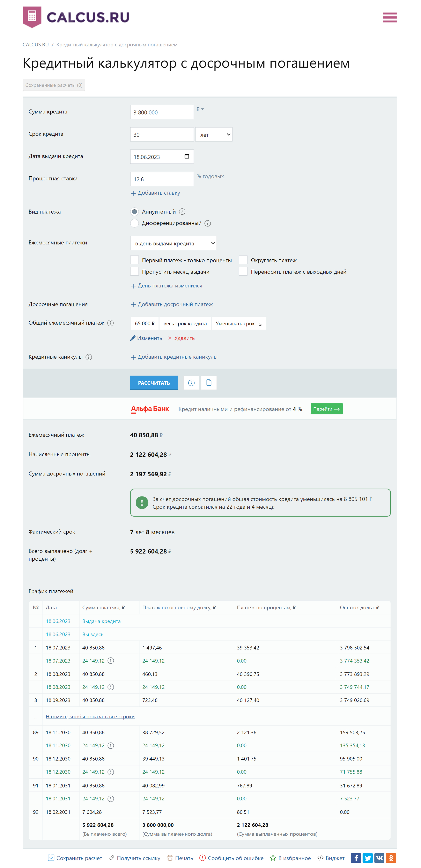This screenshot has height=868, width=421.
Task: Open the ruble currency selector
Action: click(200, 109)
